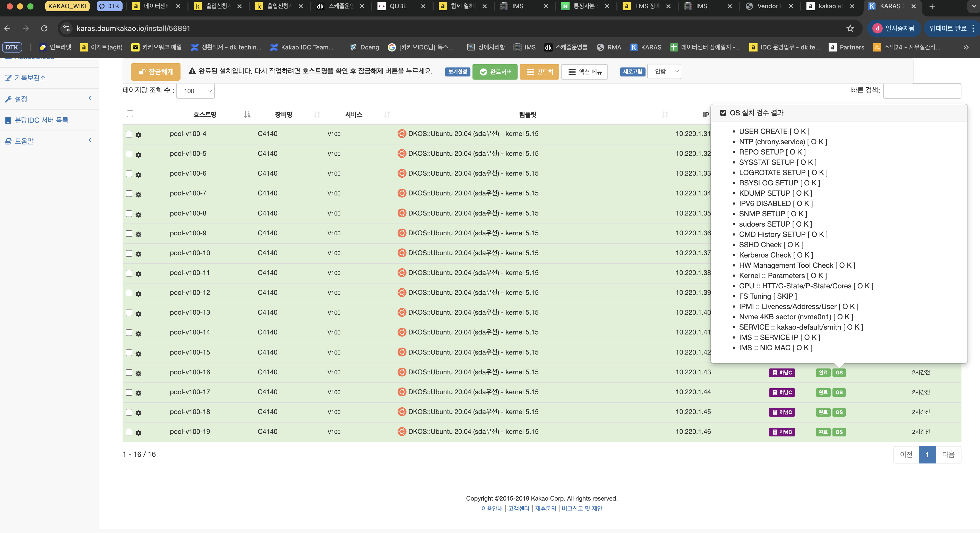Toggle OS 설치 검수 결과 checkbox
The width and height of the screenshot is (980, 533).
[x=723, y=113]
